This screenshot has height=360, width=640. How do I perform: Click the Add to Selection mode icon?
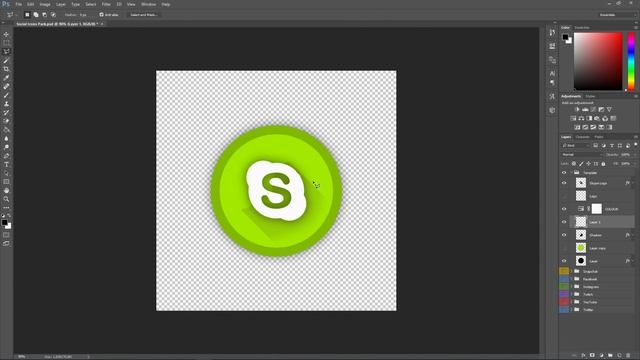(x=36, y=15)
